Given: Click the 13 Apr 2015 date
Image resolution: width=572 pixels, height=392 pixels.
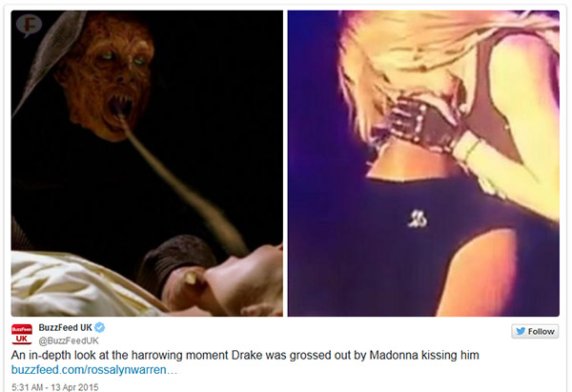Looking at the screenshot, I should (x=74, y=387).
